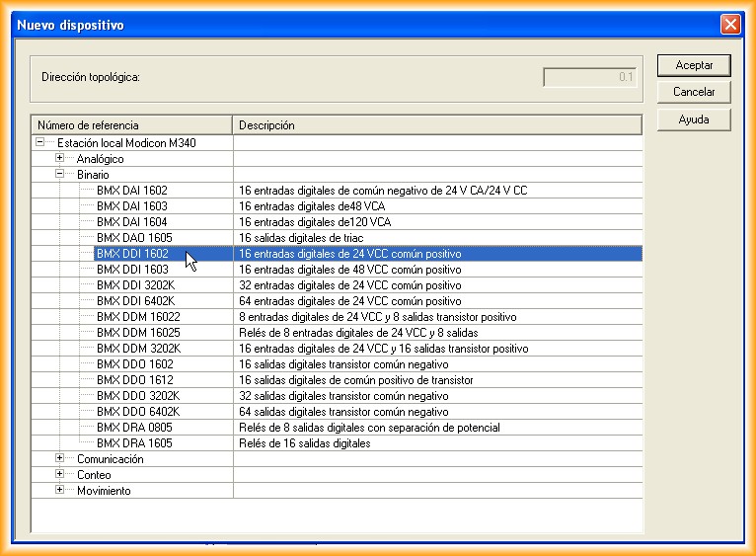Collapse the Binario tree node
756x556 pixels.
pos(60,174)
